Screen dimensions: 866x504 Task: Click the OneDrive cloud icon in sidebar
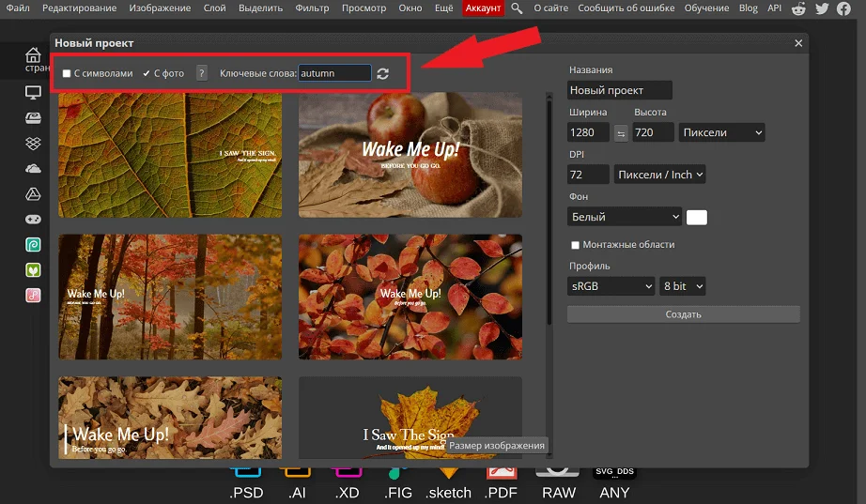pyautogui.click(x=33, y=168)
